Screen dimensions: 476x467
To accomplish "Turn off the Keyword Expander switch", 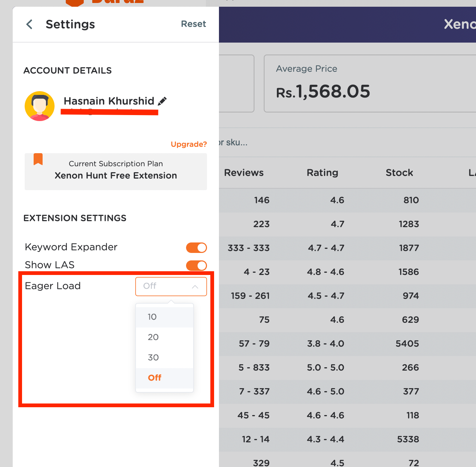I will tap(197, 248).
